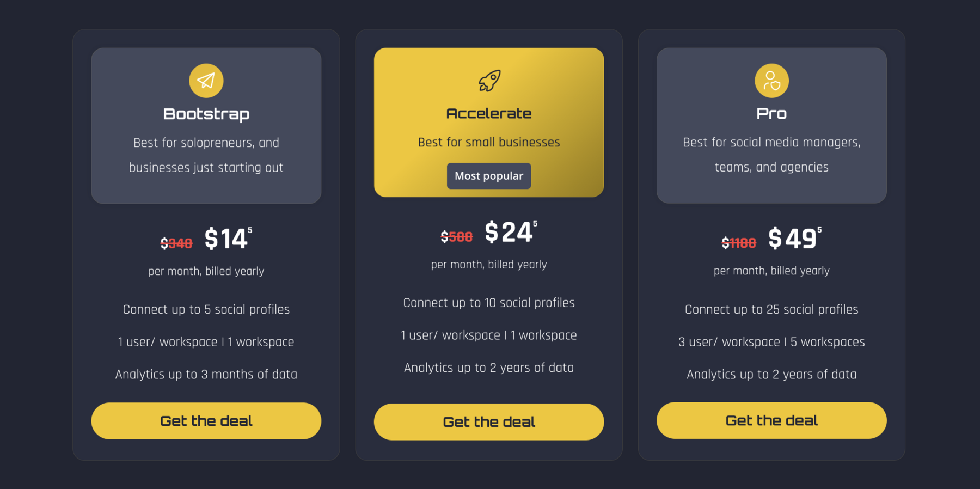Click 'Connect up to 25 social profiles' text
The height and width of the screenshot is (489, 980).
point(771,309)
